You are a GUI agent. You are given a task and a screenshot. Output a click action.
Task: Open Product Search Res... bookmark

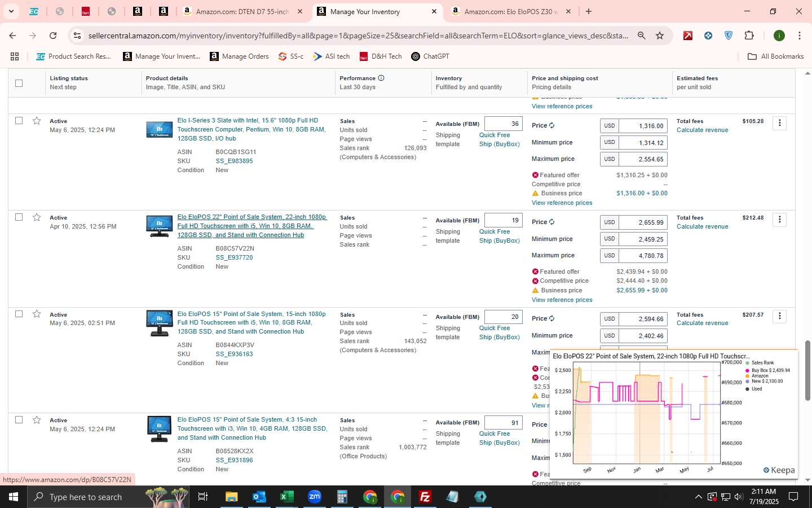[74, 56]
